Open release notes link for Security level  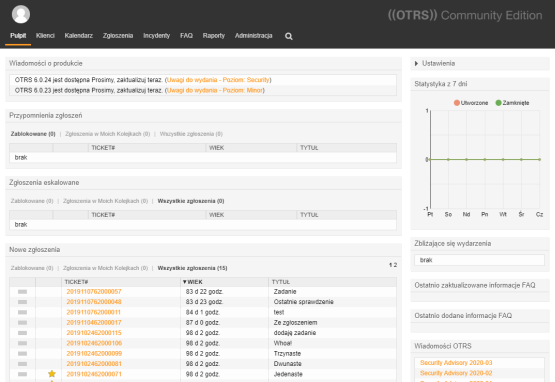pyautogui.click(x=218, y=80)
